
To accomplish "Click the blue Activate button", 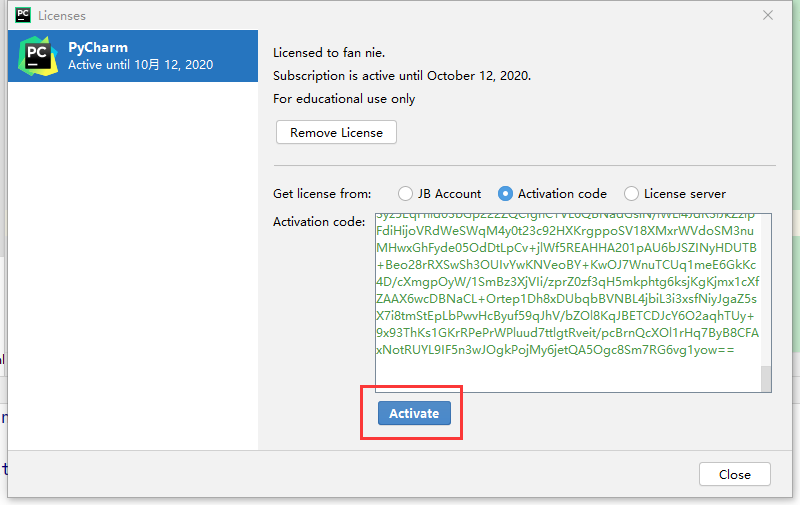I will 414,414.
